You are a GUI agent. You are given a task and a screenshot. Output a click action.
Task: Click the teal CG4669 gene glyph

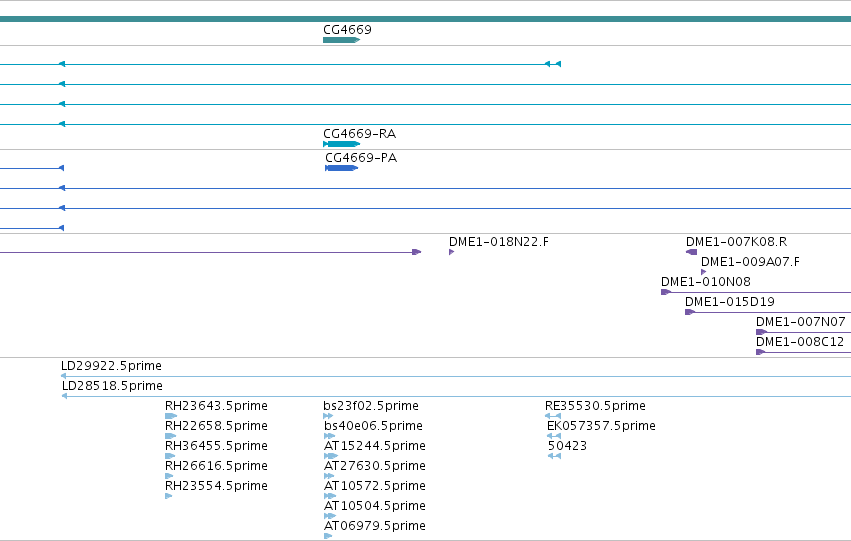point(341,40)
